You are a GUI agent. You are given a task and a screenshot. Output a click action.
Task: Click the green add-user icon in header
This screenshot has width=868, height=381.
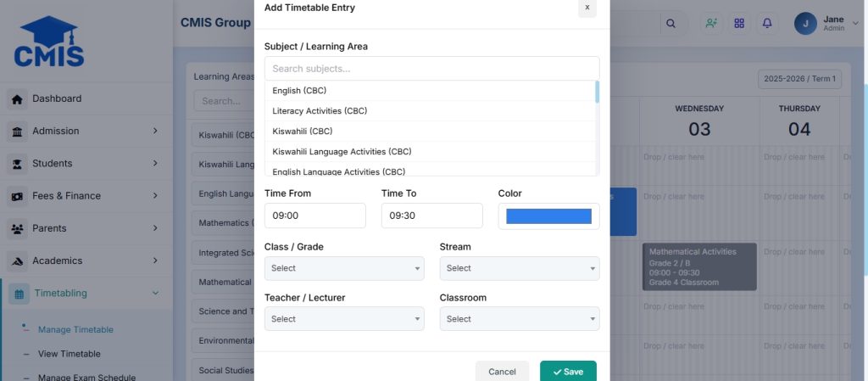(711, 23)
